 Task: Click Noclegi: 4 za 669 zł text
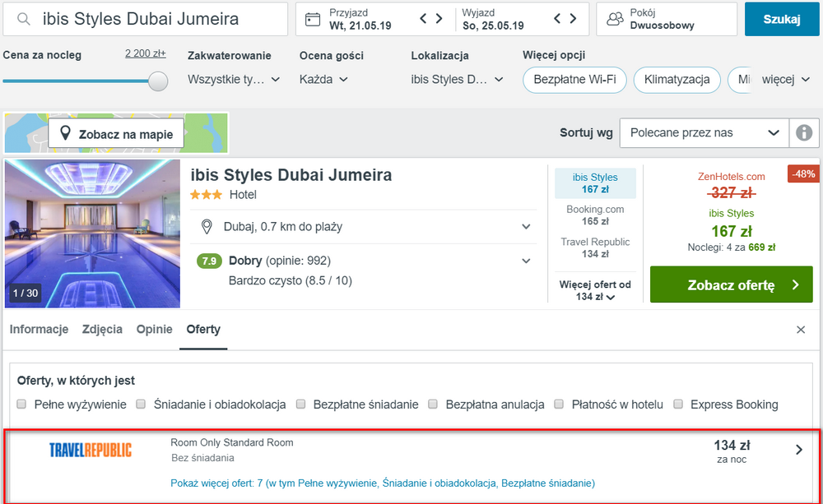pos(731,247)
